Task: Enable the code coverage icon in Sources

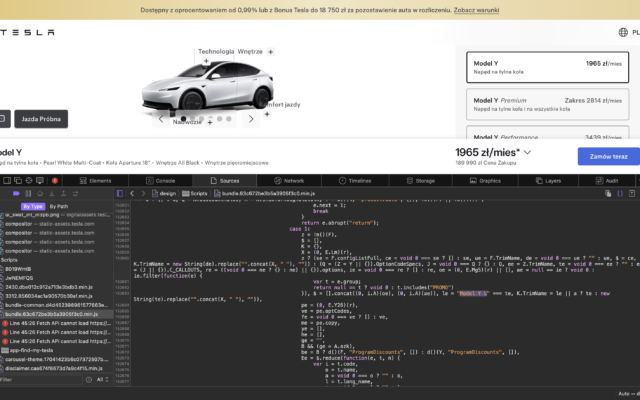Action: (x=608, y=193)
